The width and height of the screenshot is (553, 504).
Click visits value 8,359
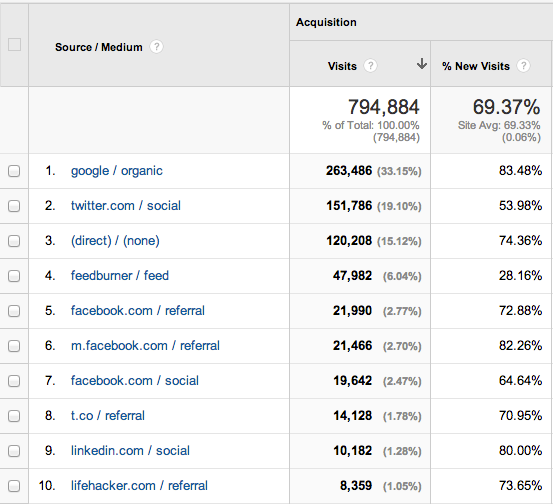[356, 486]
